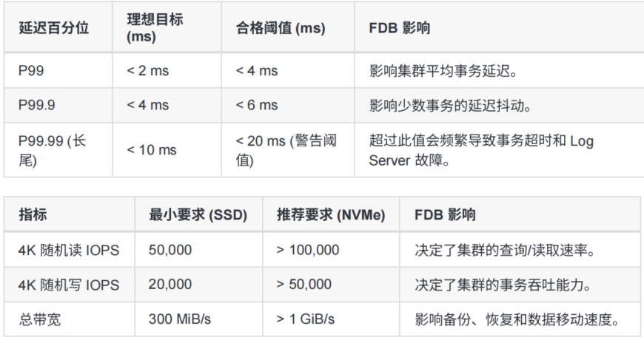Select the 300 MiB/s value cell

179,319
